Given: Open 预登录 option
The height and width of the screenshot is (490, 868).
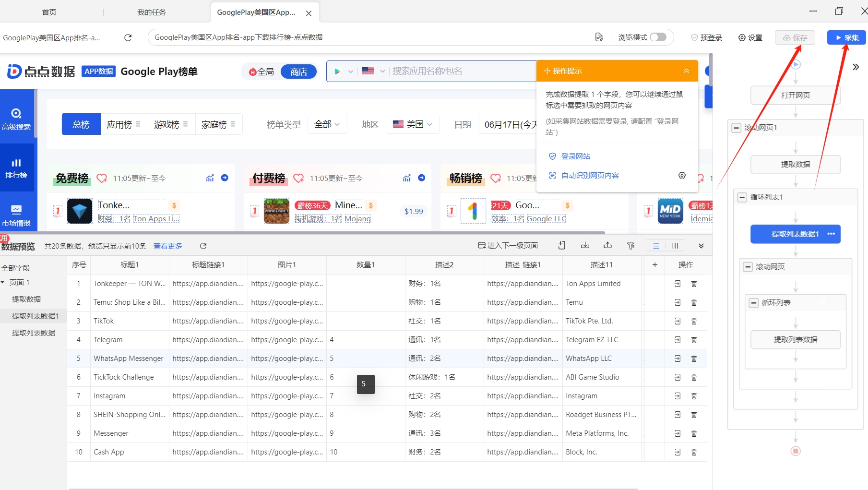Looking at the screenshot, I should click(x=706, y=37).
